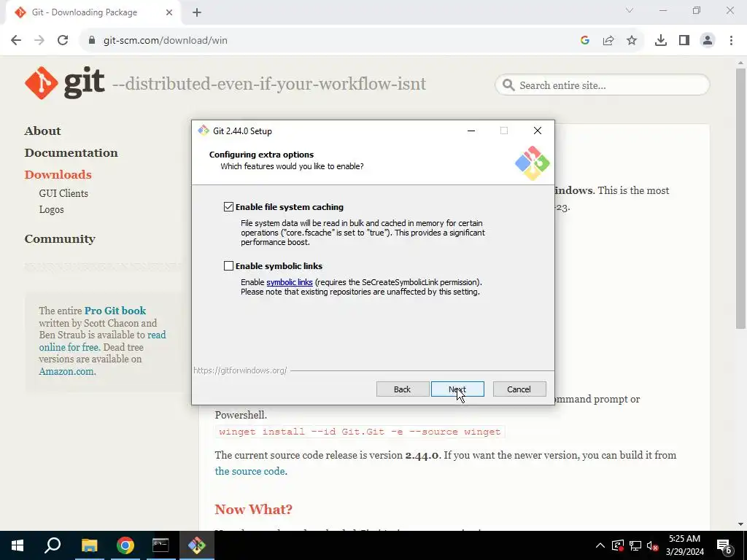Image resolution: width=747 pixels, height=560 pixels.
Task: Switch to Chrome in taskbar
Action: (x=125, y=545)
